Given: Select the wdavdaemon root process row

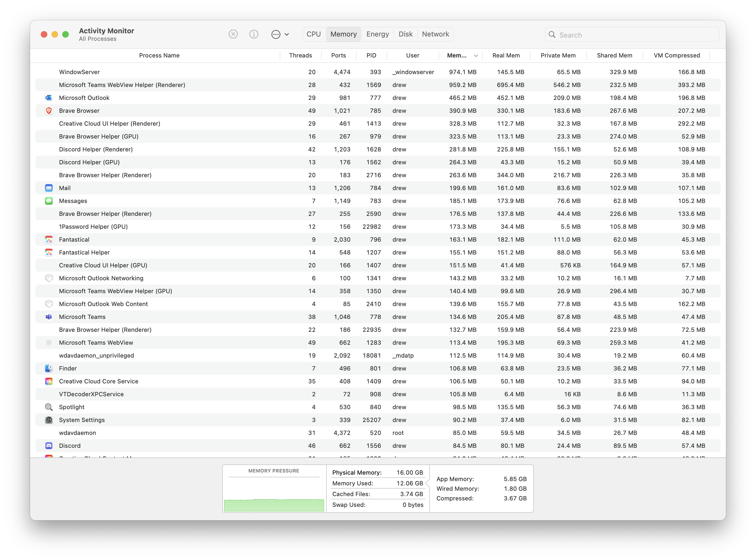Looking at the screenshot, I should (378, 432).
